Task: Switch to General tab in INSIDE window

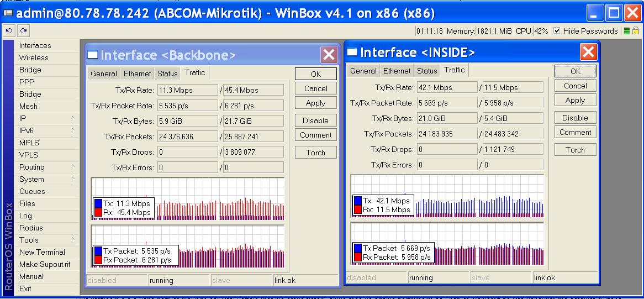Action: pyautogui.click(x=363, y=71)
